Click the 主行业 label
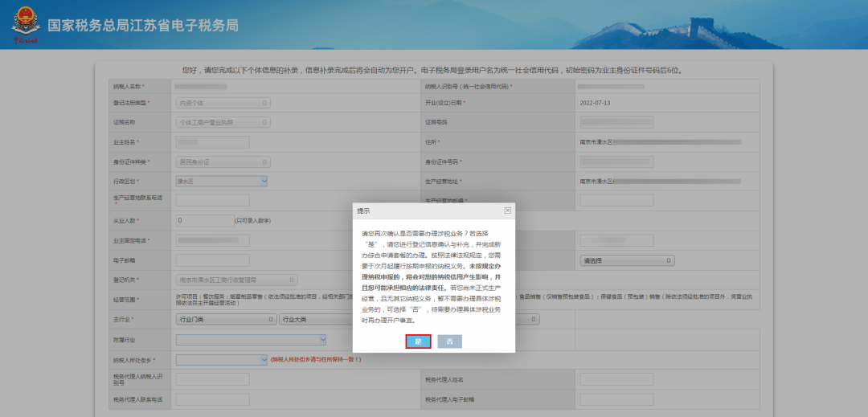Screen dimensions: 868x417 tap(122, 320)
